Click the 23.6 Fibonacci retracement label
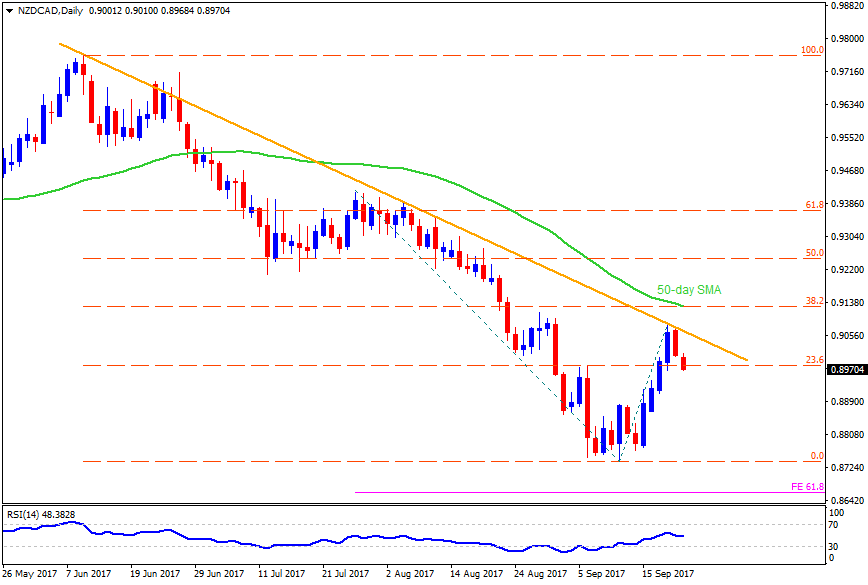Screen dimensions: 868x585 pyautogui.click(x=814, y=360)
